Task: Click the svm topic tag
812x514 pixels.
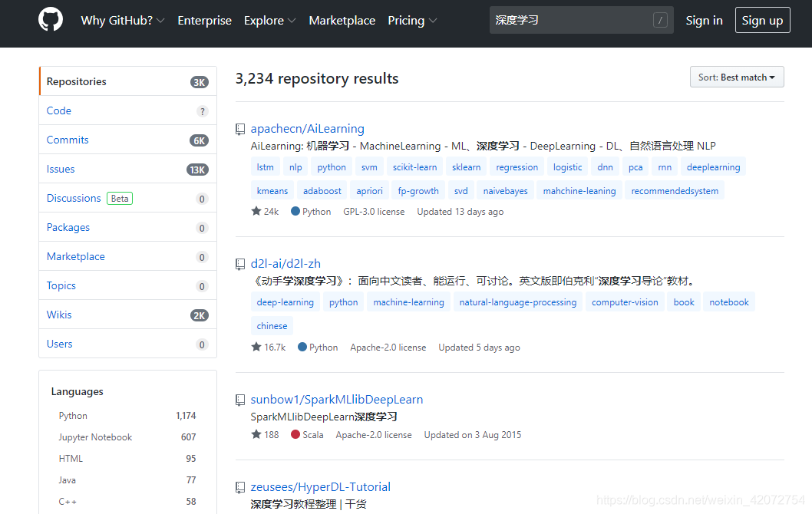Action: click(x=369, y=166)
